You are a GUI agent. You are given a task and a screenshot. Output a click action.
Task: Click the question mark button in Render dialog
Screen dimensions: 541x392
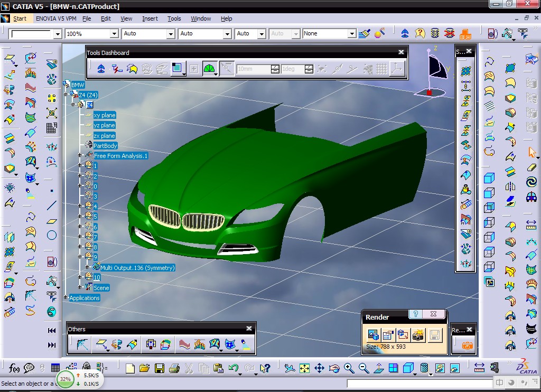[x=416, y=314]
